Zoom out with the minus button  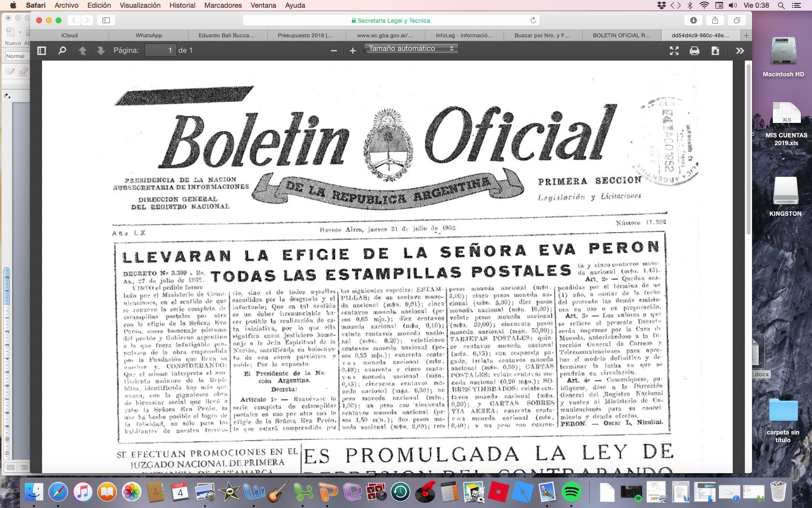click(333, 51)
